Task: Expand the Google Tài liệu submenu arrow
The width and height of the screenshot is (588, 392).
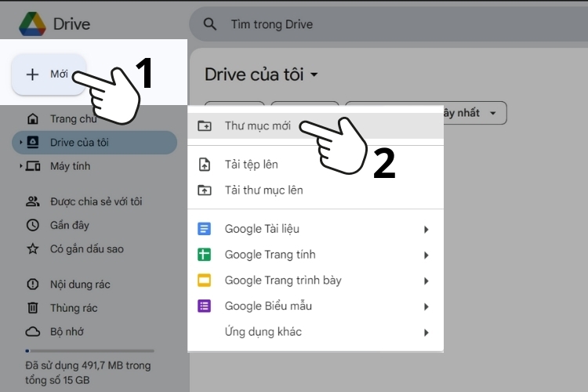Action: tap(426, 230)
